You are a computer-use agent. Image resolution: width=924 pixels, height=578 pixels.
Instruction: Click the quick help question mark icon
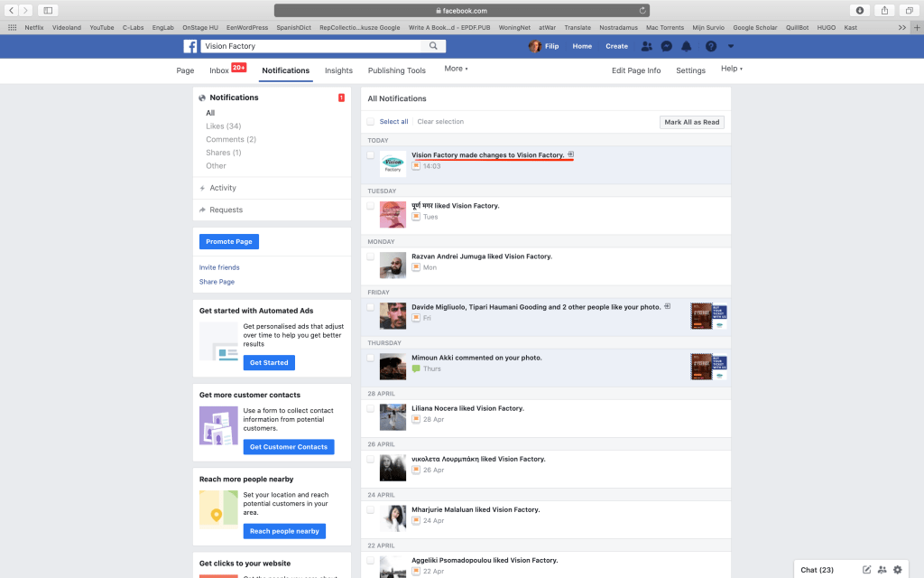point(711,46)
